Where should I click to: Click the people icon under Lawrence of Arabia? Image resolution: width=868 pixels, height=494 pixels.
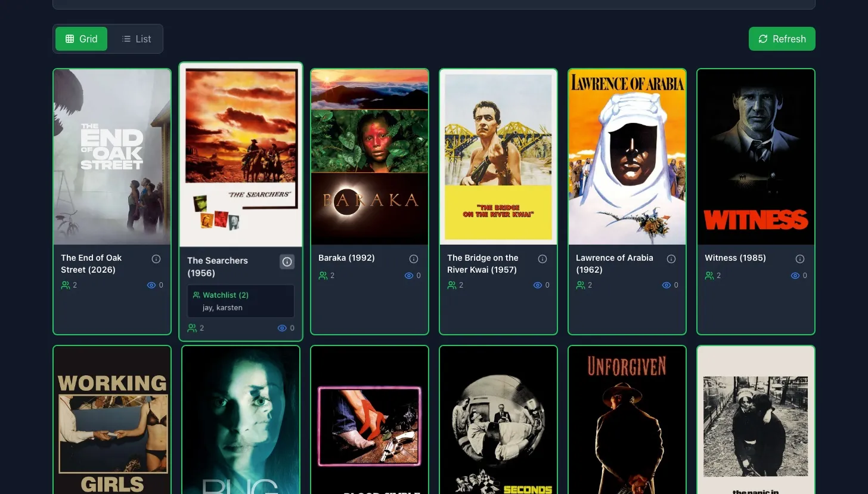tap(581, 285)
